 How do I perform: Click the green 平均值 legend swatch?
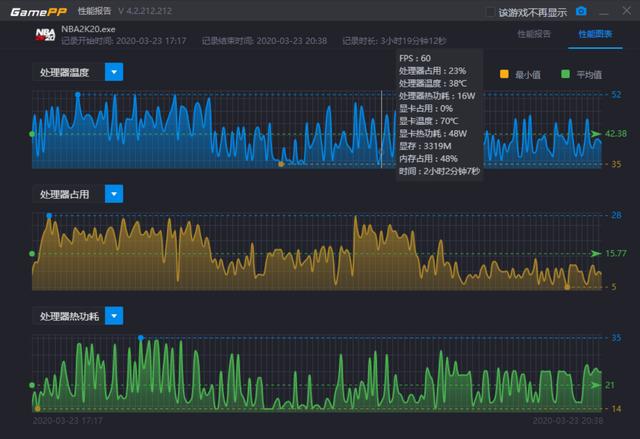point(565,74)
